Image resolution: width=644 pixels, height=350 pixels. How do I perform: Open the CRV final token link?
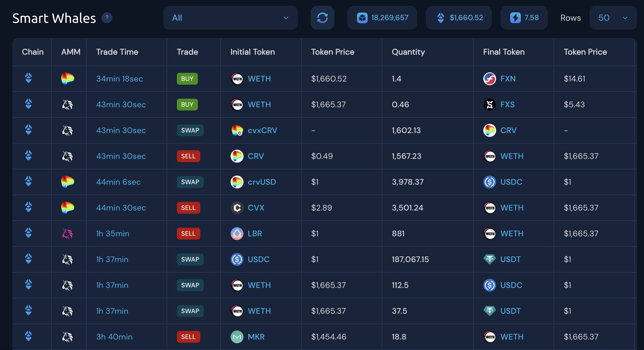[508, 130]
